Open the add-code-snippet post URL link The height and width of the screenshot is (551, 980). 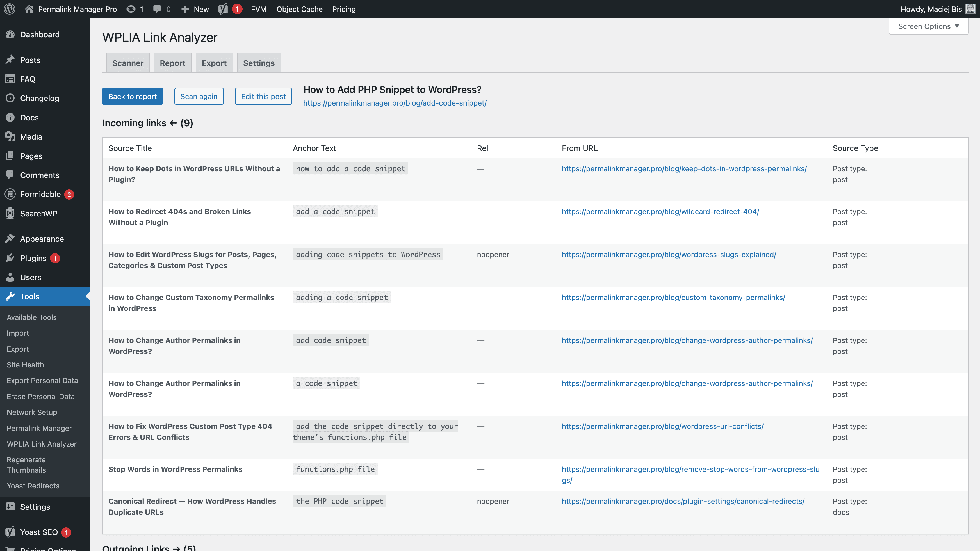coord(395,103)
